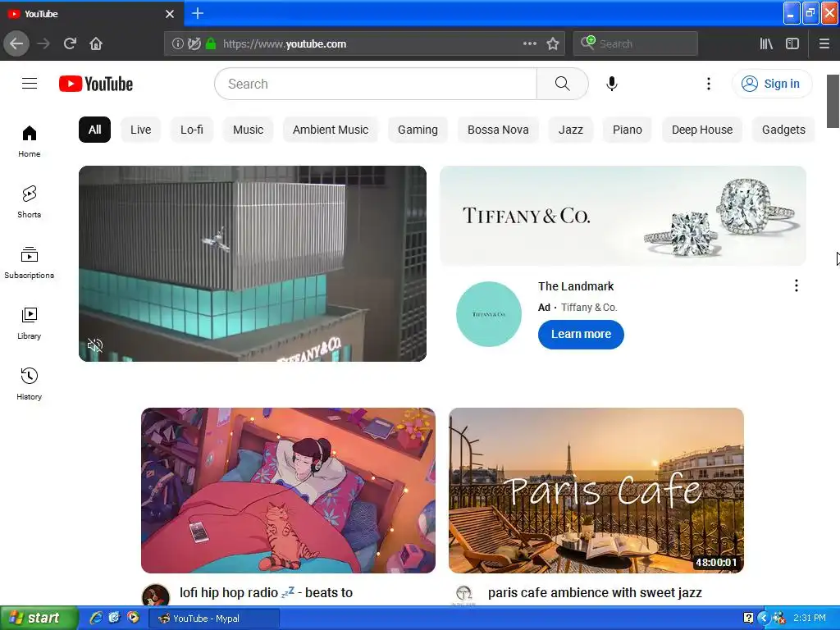Open the ad's three-dot options menu
The width and height of the screenshot is (840, 630).
[796, 285]
